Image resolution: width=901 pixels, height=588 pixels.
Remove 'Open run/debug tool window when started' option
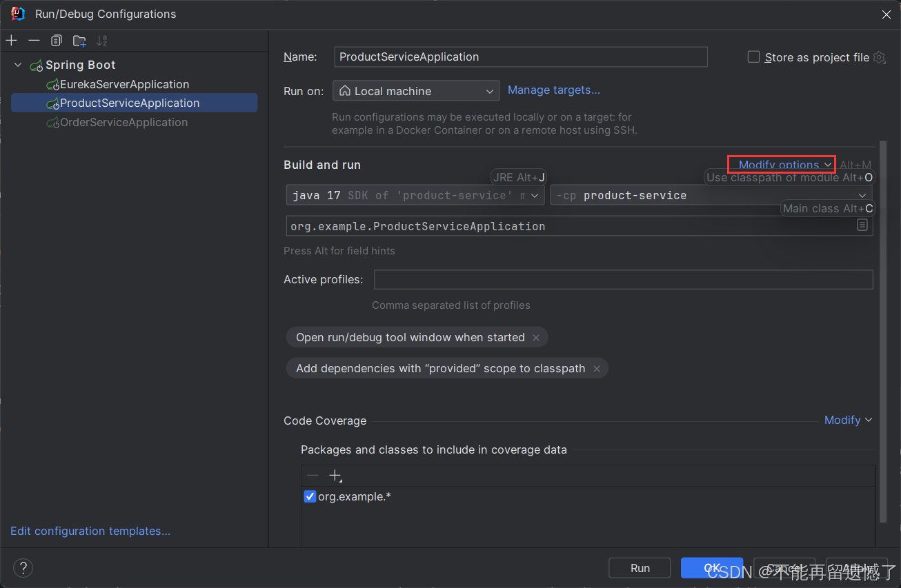(536, 337)
